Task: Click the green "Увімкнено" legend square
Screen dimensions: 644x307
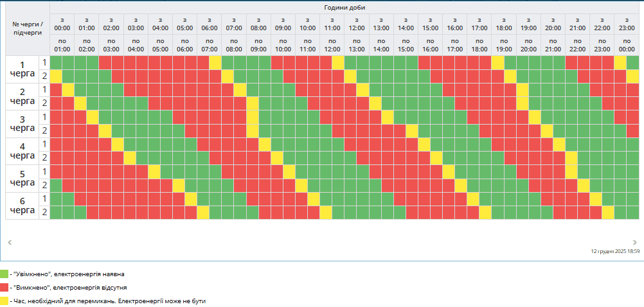Action: click(4, 274)
